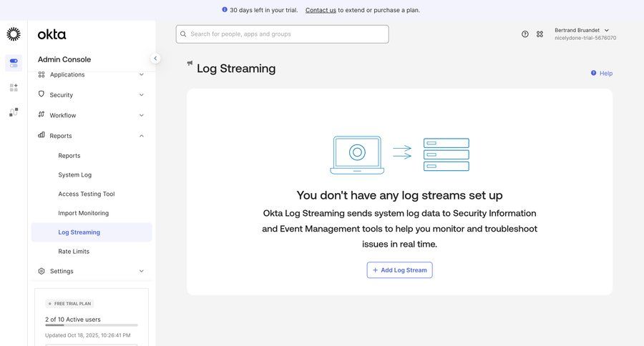Click the 30 days left in trial text
Screen dimensions: 644x346
point(263,10)
